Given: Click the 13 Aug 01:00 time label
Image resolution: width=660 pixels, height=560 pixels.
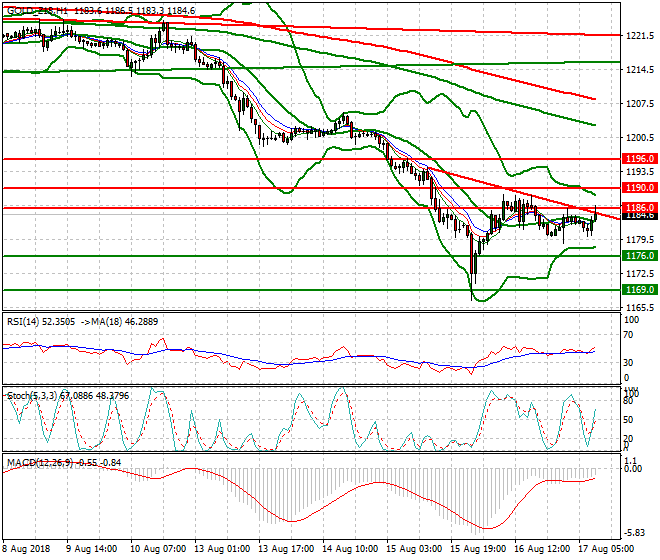Looking at the screenshot, I should tap(220, 549).
